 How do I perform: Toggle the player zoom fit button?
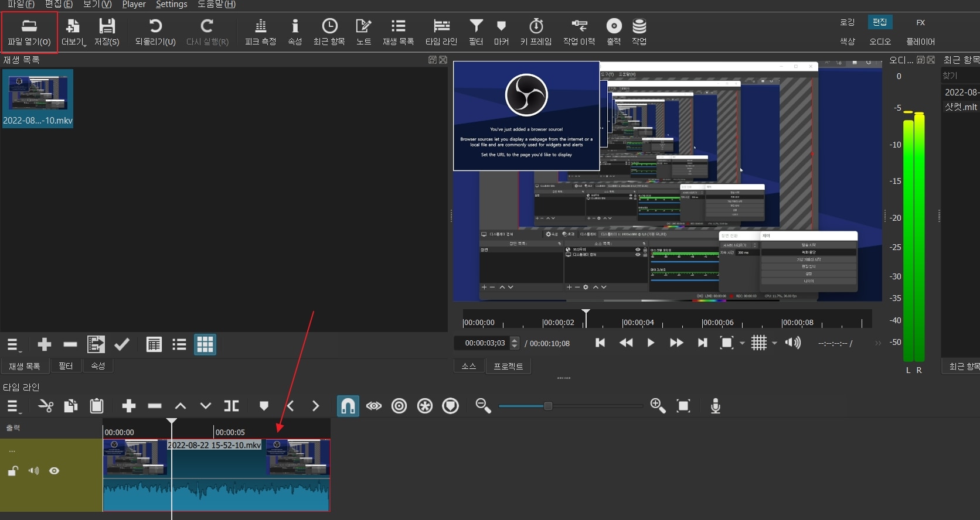tap(726, 343)
